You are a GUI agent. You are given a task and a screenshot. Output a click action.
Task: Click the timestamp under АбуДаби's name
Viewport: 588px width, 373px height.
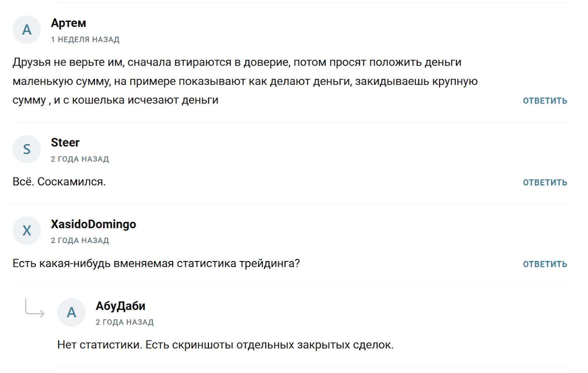(125, 322)
